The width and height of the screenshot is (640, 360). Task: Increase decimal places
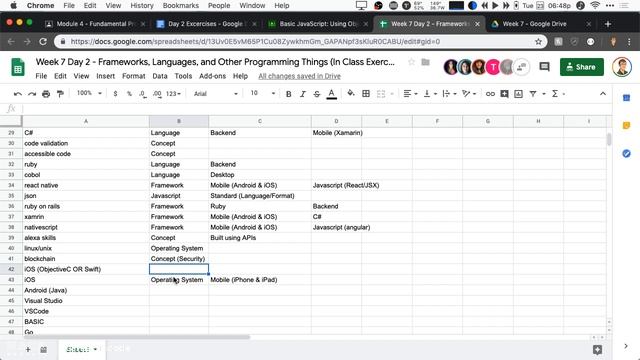157,94
